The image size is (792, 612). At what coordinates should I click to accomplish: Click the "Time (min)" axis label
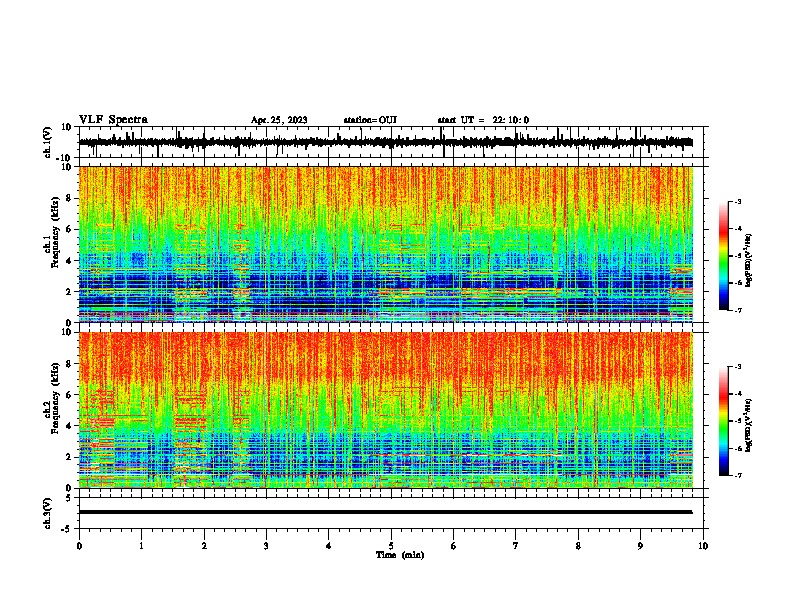[x=400, y=555]
